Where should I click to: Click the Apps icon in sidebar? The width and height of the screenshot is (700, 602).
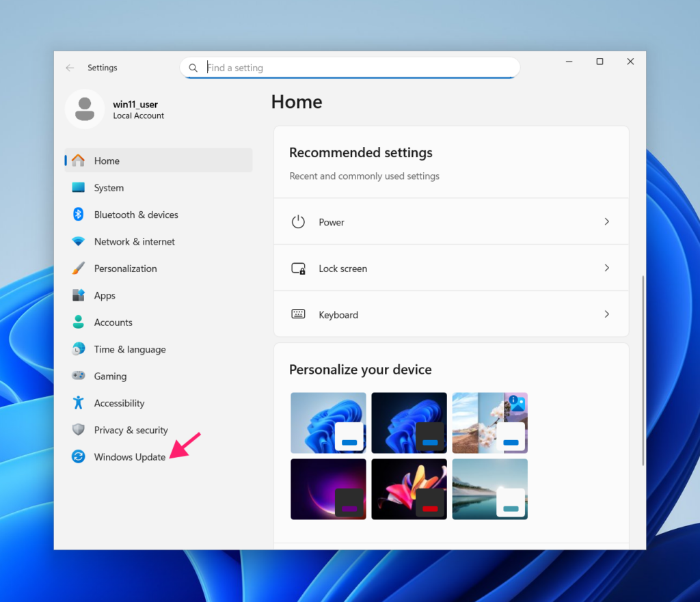78,295
